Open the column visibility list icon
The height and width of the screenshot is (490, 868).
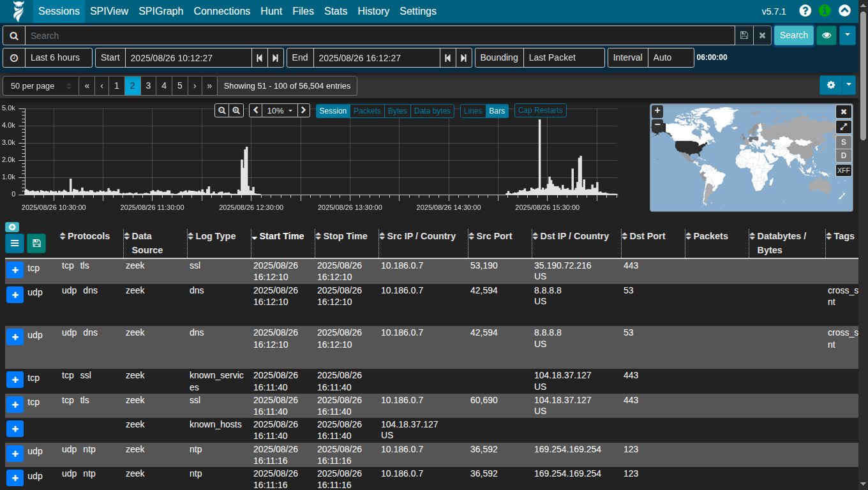15,242
